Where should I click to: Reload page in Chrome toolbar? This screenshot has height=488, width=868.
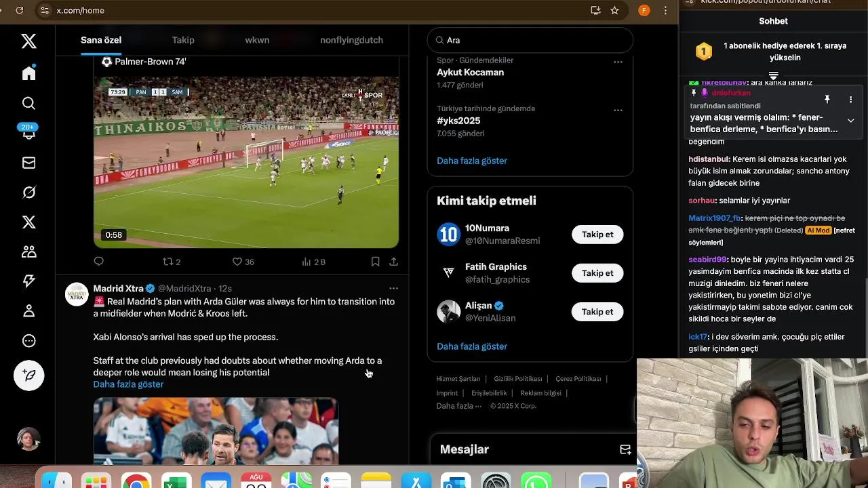click(x=19, y=10)
